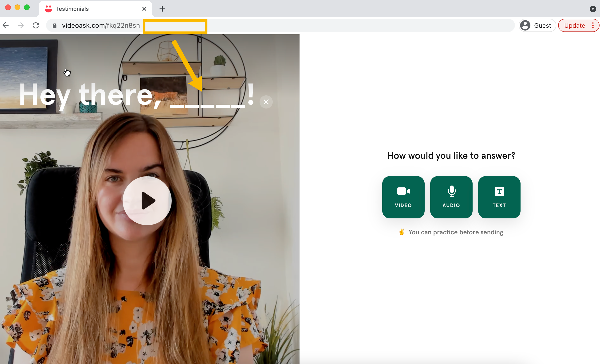This screenshot has width=600, height=364.
Task: Open the Guest profile menu
Action: click(x=537, y=26)
